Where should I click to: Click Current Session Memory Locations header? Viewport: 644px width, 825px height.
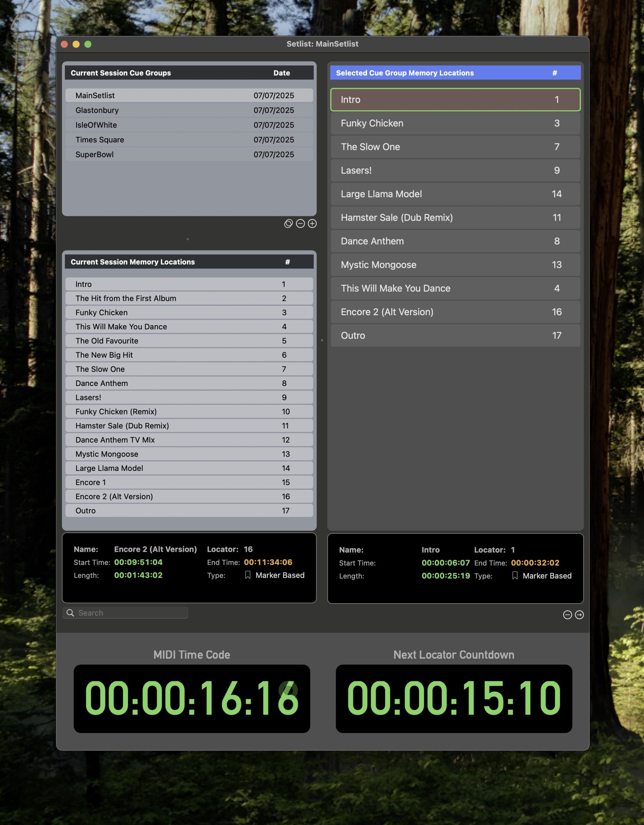click(x=132, y=262)
